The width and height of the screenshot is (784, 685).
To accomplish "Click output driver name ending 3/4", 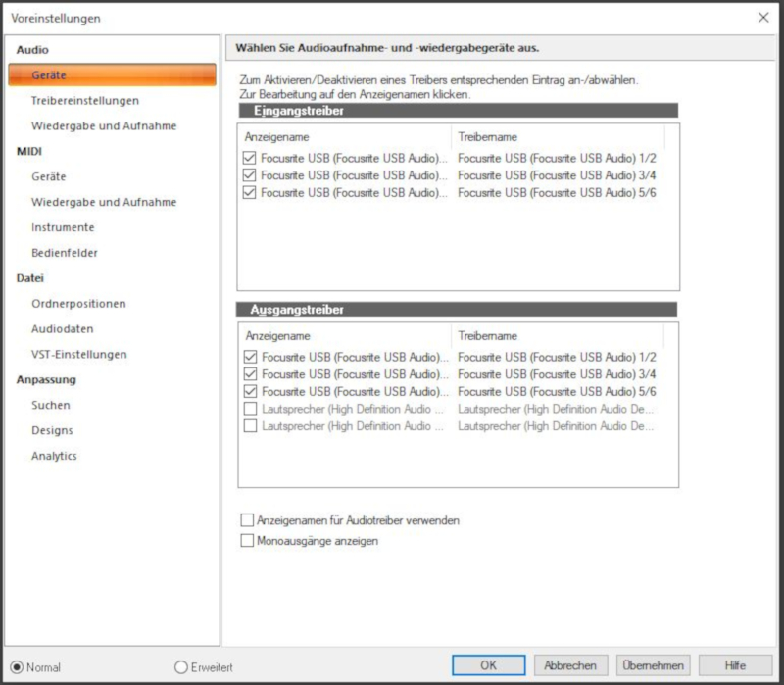I will coord(557,374).
